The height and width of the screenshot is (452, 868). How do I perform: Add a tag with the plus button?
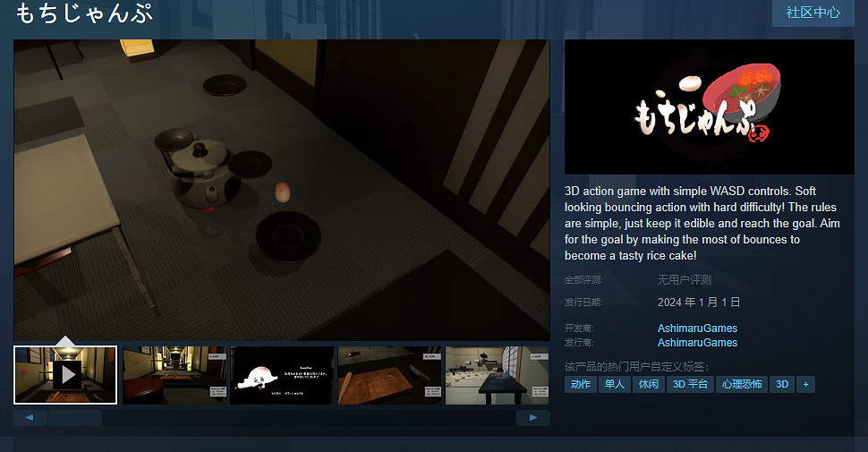point(805,384)
